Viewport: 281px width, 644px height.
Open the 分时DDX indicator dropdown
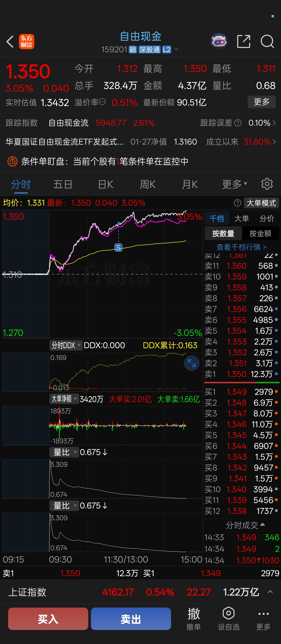coord(66,345)
